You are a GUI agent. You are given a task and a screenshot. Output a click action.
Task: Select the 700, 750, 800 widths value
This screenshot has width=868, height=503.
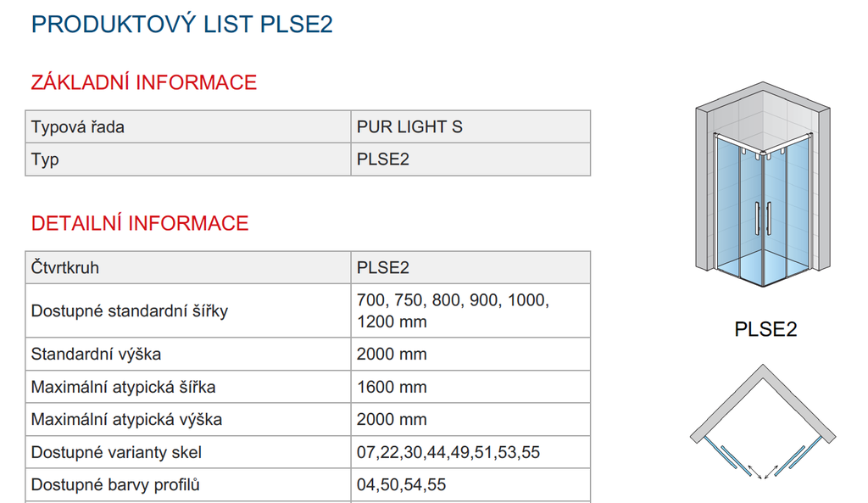[x=470, y=310]
